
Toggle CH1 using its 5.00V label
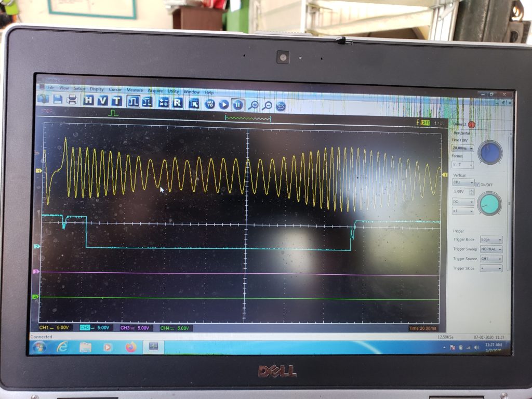click(52, 328)
